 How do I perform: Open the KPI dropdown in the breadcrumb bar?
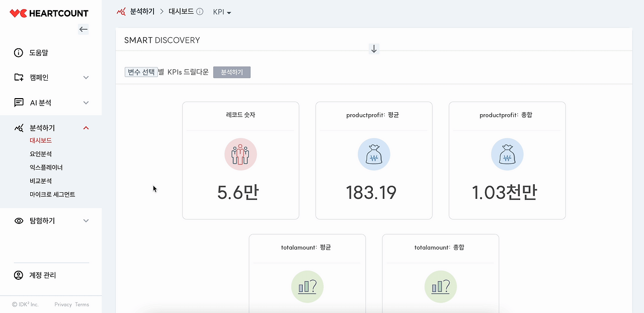[x=222, y=12]
